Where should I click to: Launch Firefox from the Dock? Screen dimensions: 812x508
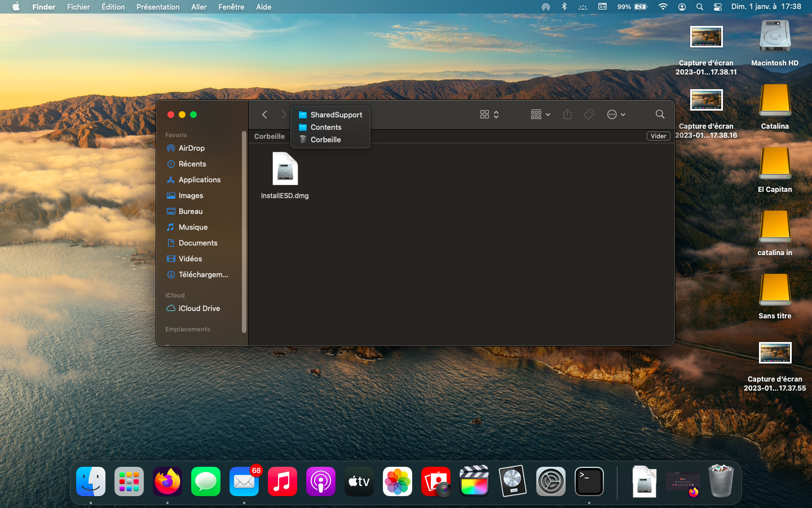coord(167,482)
